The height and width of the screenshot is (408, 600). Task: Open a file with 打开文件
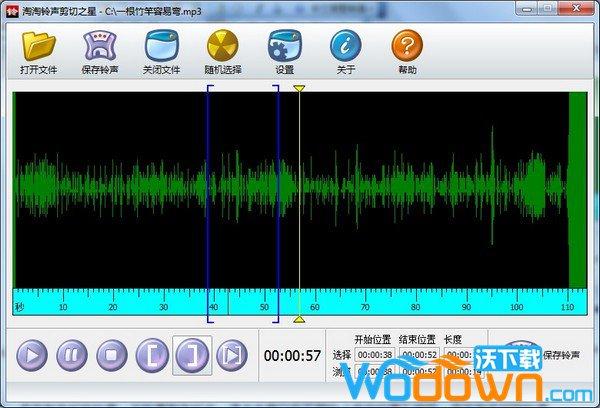(38, 52)
